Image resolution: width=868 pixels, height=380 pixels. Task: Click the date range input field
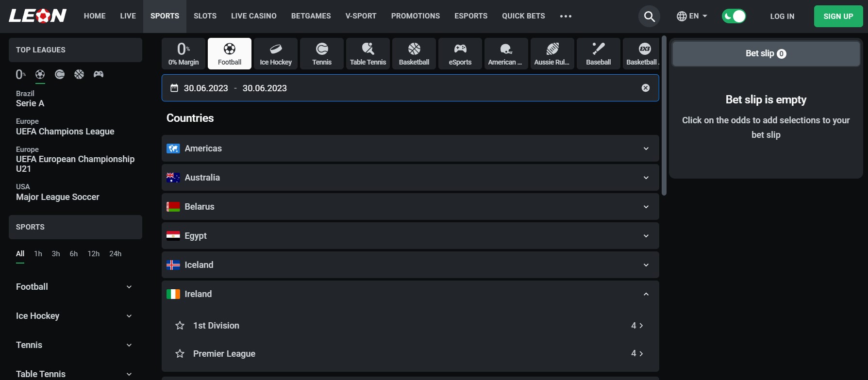[x=410, y=88]
